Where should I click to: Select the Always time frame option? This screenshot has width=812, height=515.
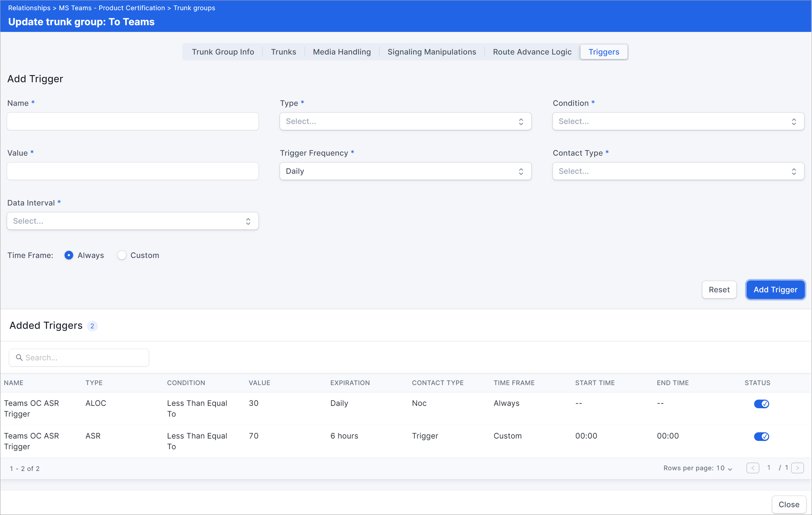click(x=69, y=255)
